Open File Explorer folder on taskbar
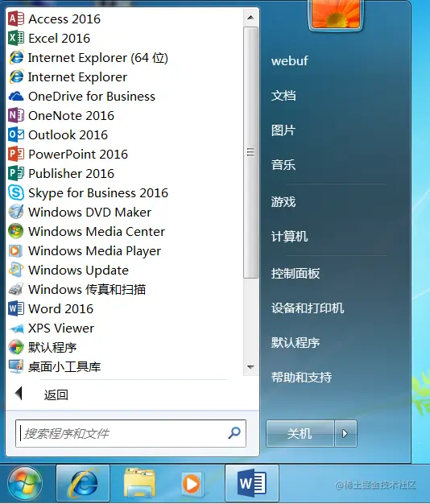The image size is (430, 504). coord(139,483)
